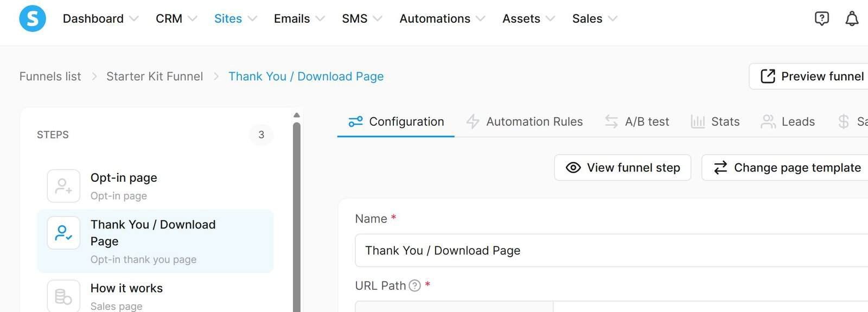868x312 pixels.
Task: Click the 'Sales page' subtitle
Action: [117, 306]
